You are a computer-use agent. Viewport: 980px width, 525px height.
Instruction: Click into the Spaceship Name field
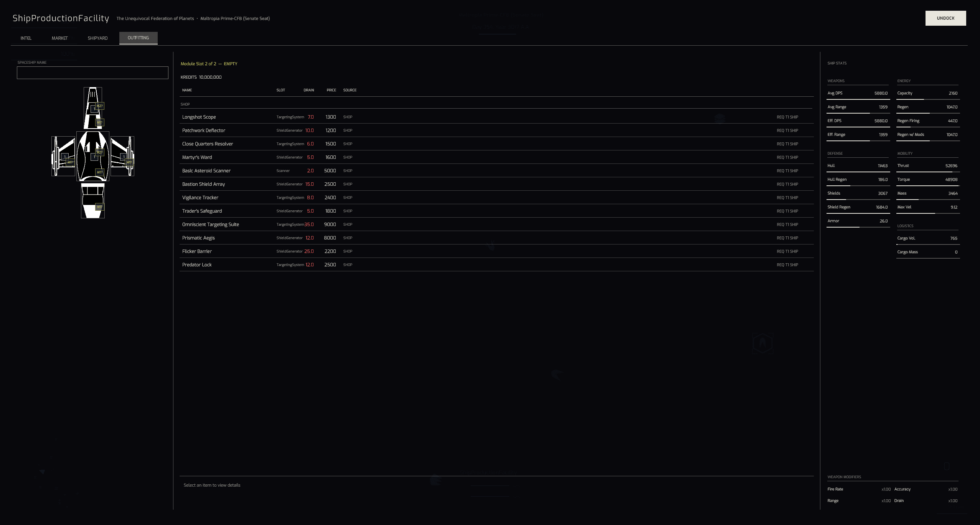point(92,73)
